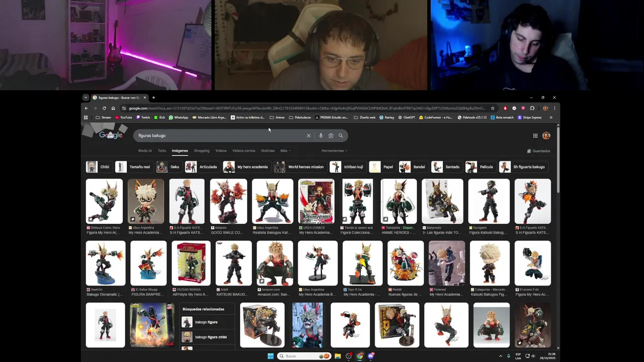The image size is (644, 362).
Task: Open the Chrome extensions puzzle icon
Action: [x=532, y=108]
